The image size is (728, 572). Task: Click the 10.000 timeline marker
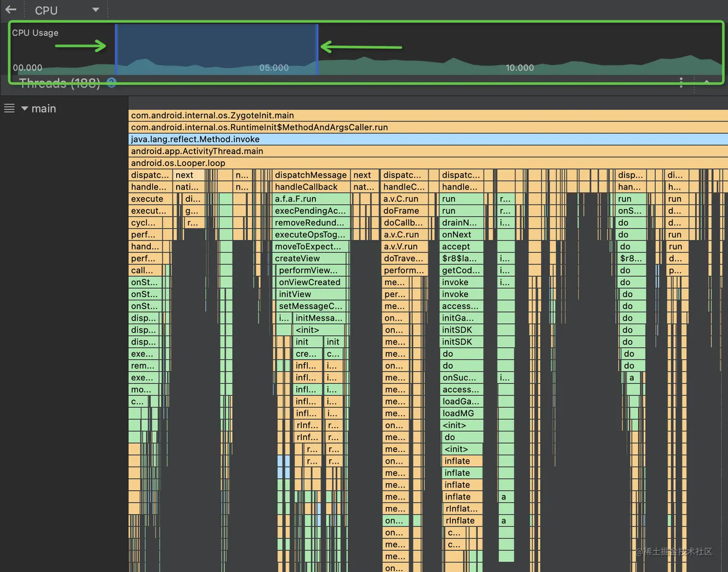point(520,67)
